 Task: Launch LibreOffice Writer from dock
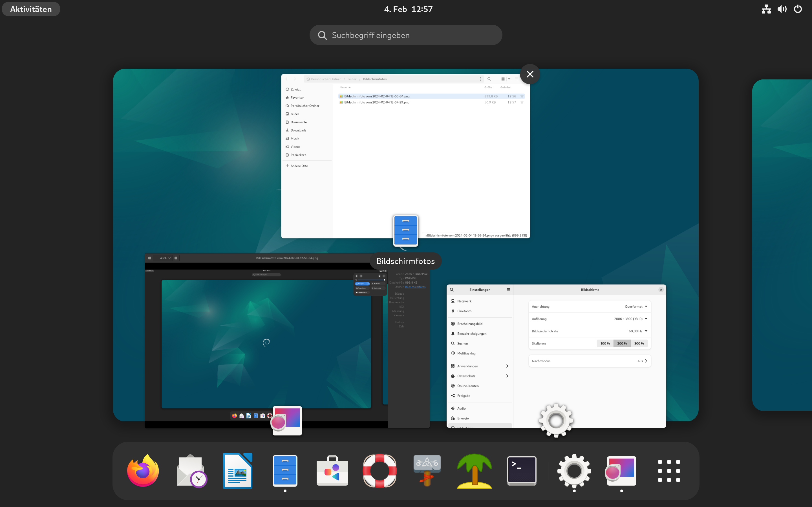pos(238,470)
